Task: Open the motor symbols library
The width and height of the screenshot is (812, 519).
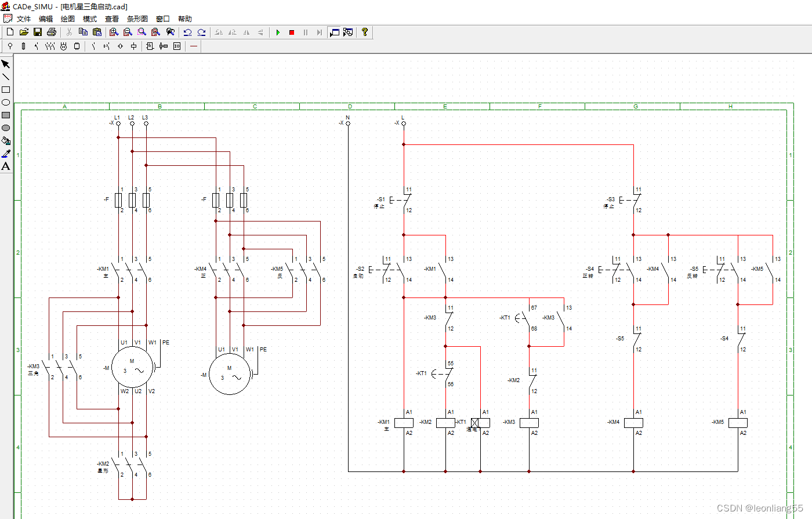Action: tap(63, 46)
